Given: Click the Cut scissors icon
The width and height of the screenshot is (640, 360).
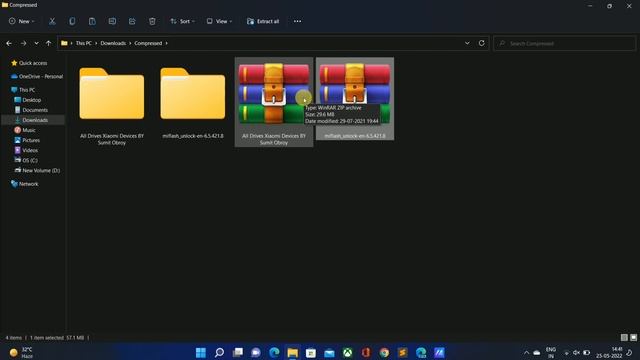Looking at the screenshot, I should click(52, 21).
